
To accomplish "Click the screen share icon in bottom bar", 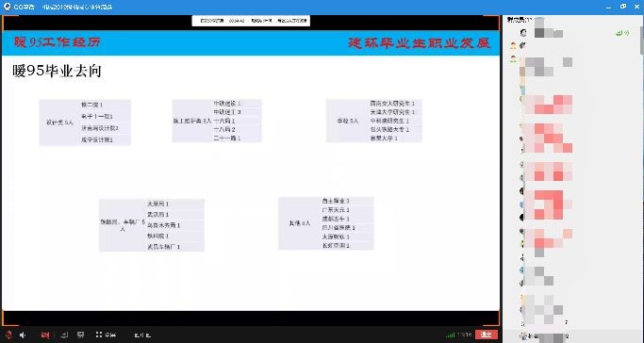I will pyautogui.click(x=64, y=335).
